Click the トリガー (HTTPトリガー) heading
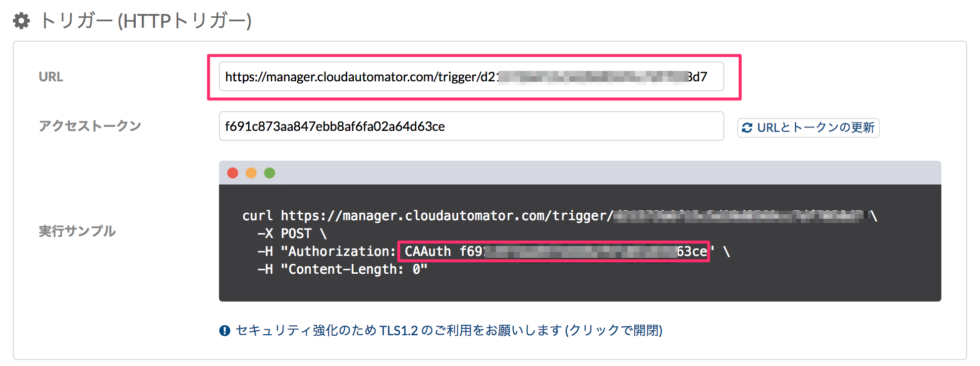Screen dimensions: 980x366 pos(146,21)
